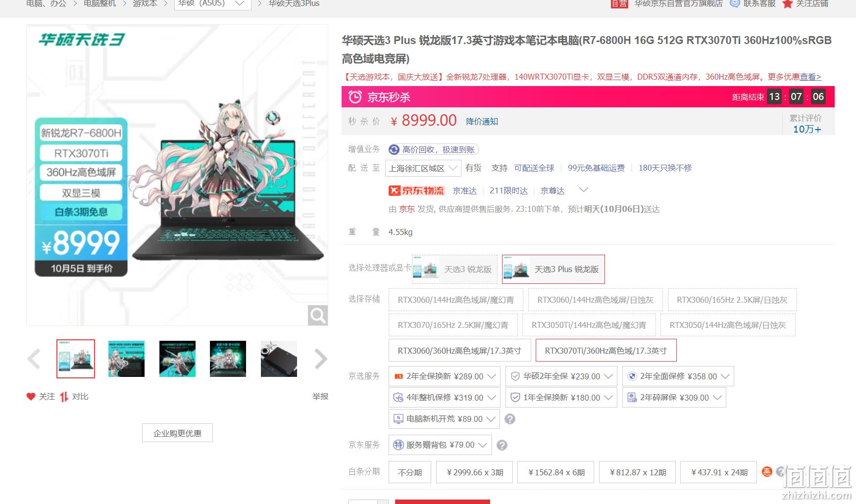Viewport: 856px width, 504px height.
Task: Click the 惠 discount badge near installments
Action: (x=767, y=472)
